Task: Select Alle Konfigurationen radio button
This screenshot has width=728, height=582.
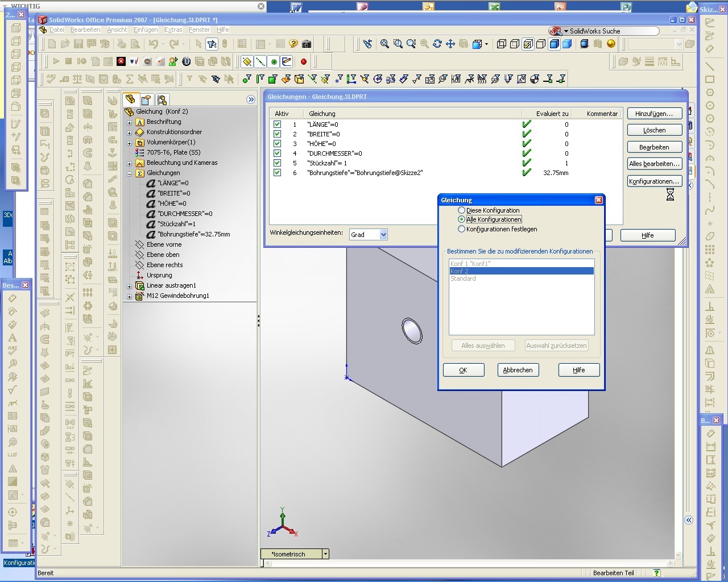Action: (461, 219)
